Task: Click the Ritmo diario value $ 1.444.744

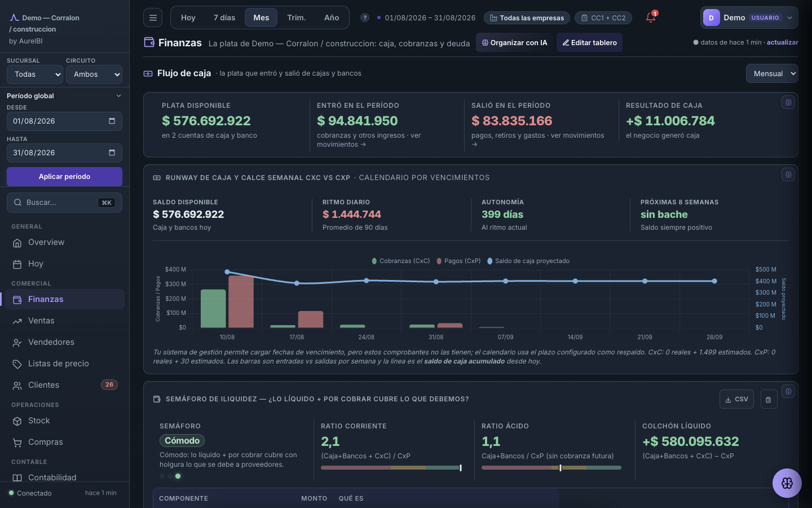Action: pyautogui.click(x=352, y=214)
